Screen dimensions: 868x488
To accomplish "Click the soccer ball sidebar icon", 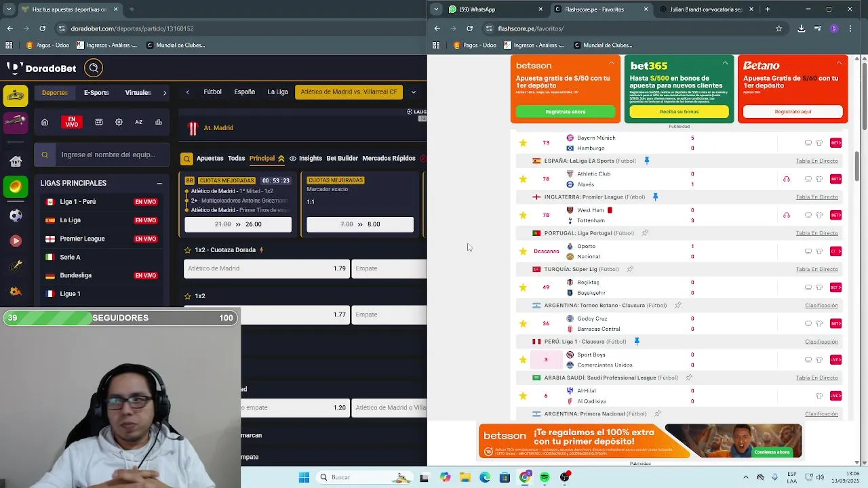I will tap(16, 216).
